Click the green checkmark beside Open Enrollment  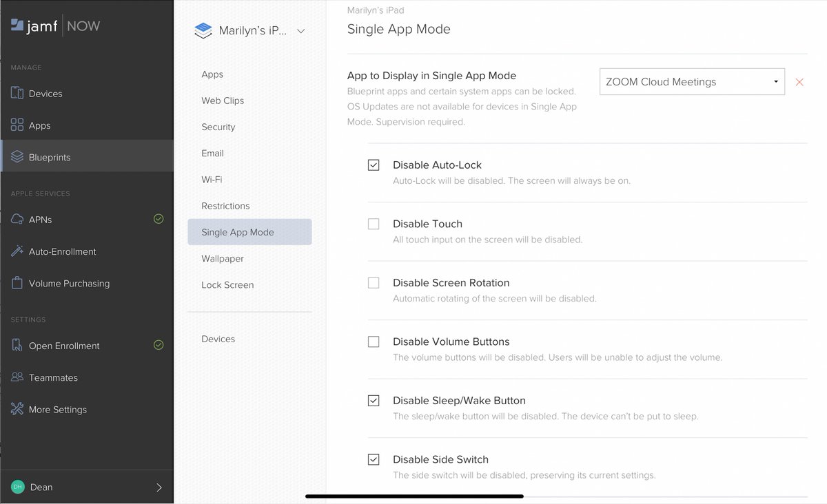point(159,345)
